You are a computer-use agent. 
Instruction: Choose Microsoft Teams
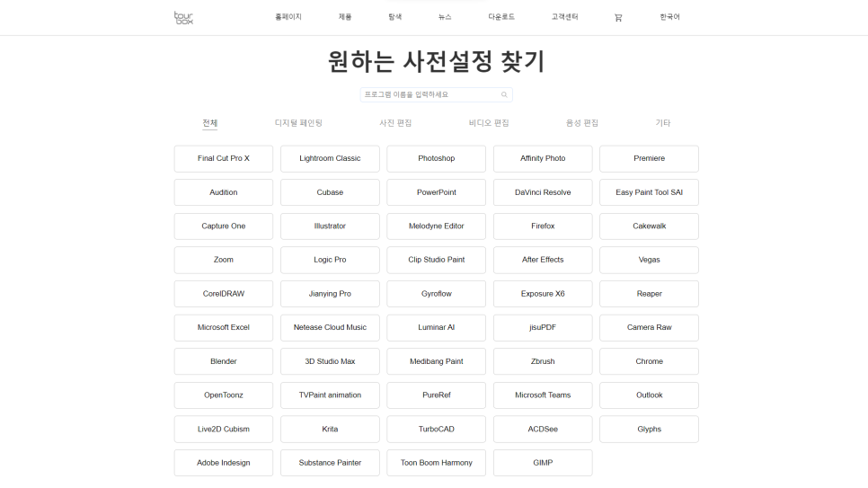pos(543,395)
